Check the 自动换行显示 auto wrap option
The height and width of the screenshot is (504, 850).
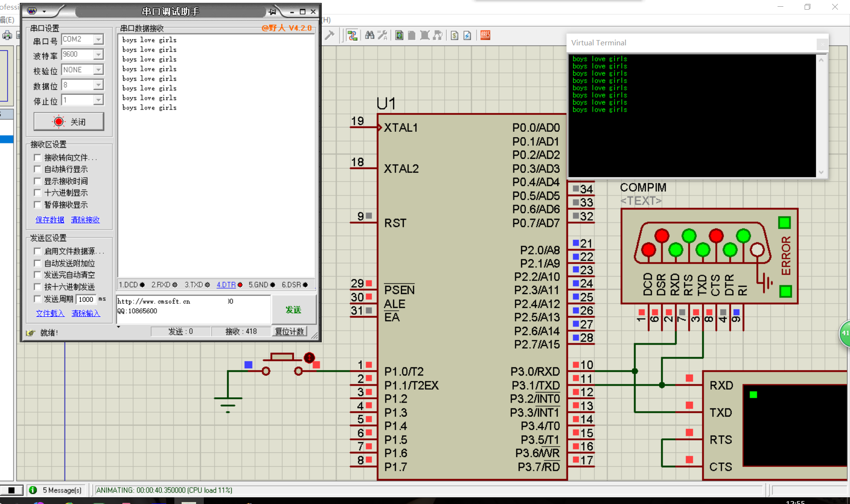point(38,169)
